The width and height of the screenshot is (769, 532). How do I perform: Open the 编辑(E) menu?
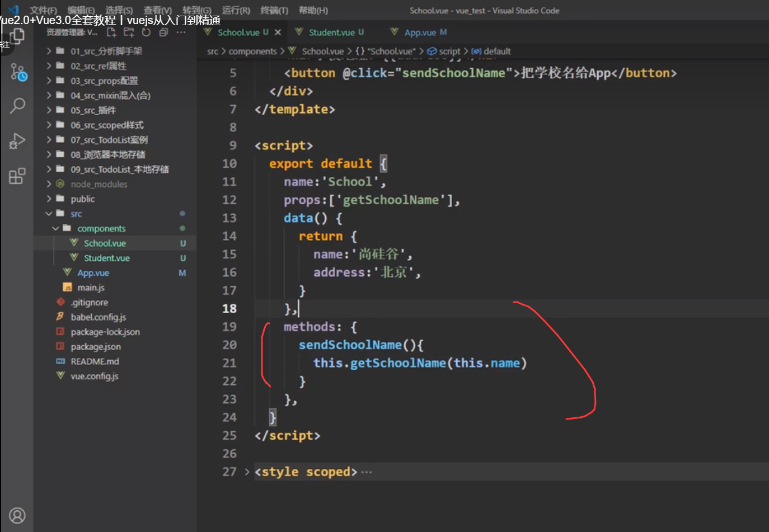81,11
